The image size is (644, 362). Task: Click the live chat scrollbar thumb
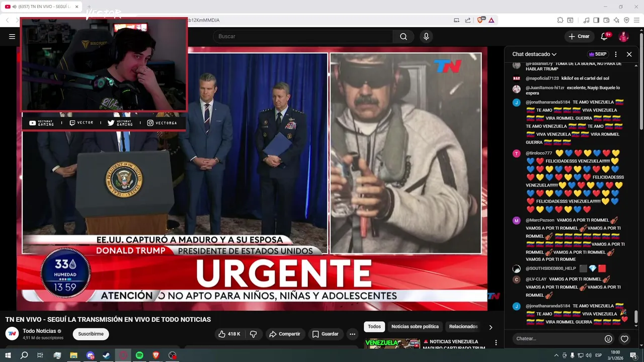tap(636, 317)
